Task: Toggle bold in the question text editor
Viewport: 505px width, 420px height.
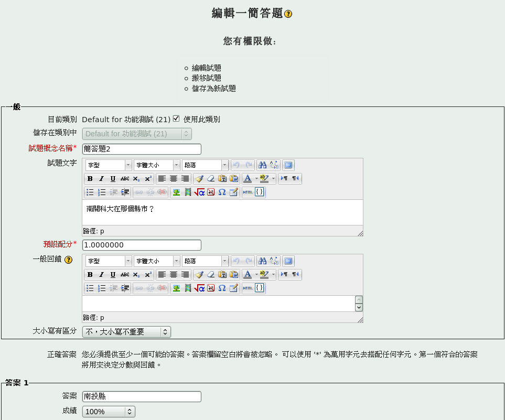Action: 90,179
